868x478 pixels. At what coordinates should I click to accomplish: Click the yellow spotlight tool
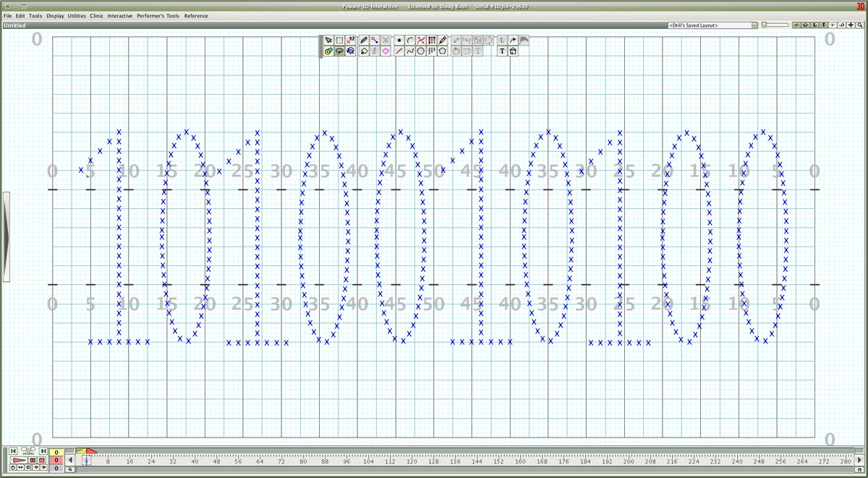tap(328, 51)
